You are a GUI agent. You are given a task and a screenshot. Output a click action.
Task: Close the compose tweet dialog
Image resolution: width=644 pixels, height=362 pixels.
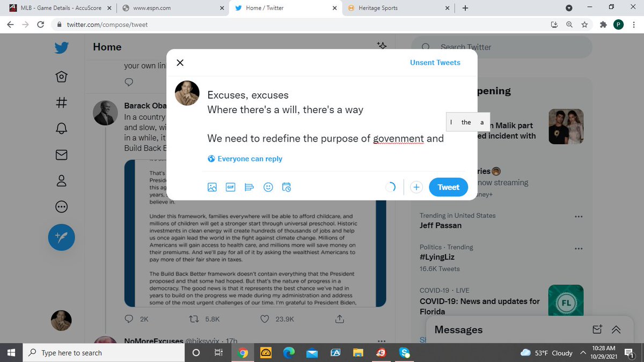pyautogui.click(x=180, y=63)
